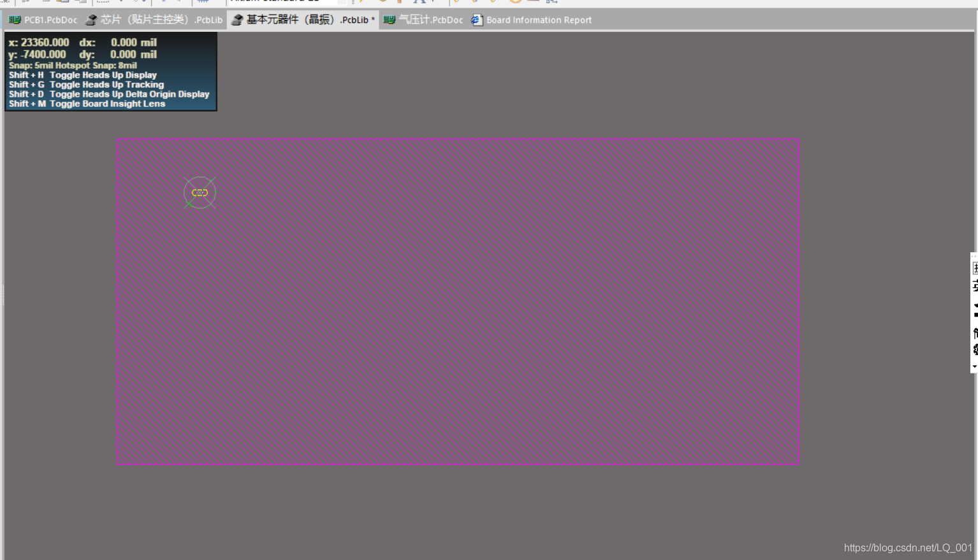Switch to the 气压计.PcbDoc tab
Viewport: 978px width, 560px height.
tap(423, 20)
